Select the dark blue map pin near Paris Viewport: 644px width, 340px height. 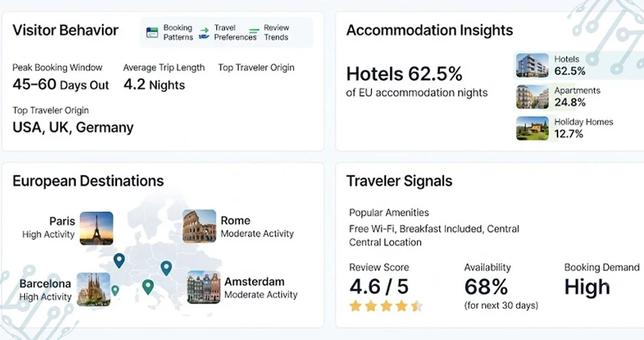pyautogui.click(x=119, y=261)
